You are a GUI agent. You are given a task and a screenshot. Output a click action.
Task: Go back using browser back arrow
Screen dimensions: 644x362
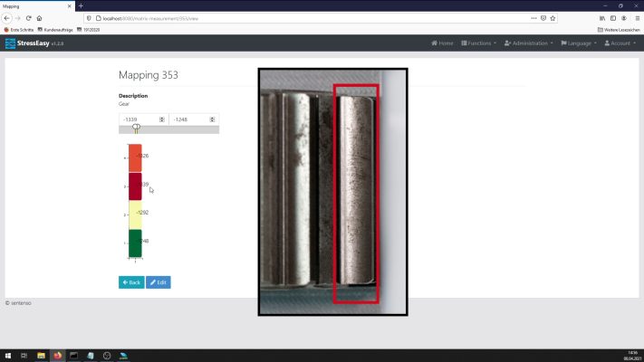pyautogui.click(x=6, y=18)
